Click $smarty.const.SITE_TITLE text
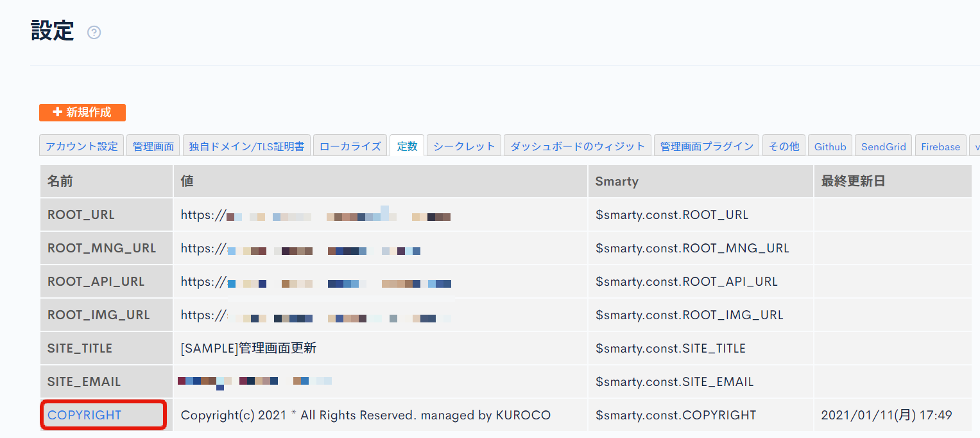Screen dimensions: 980x438 coord(671,348)
